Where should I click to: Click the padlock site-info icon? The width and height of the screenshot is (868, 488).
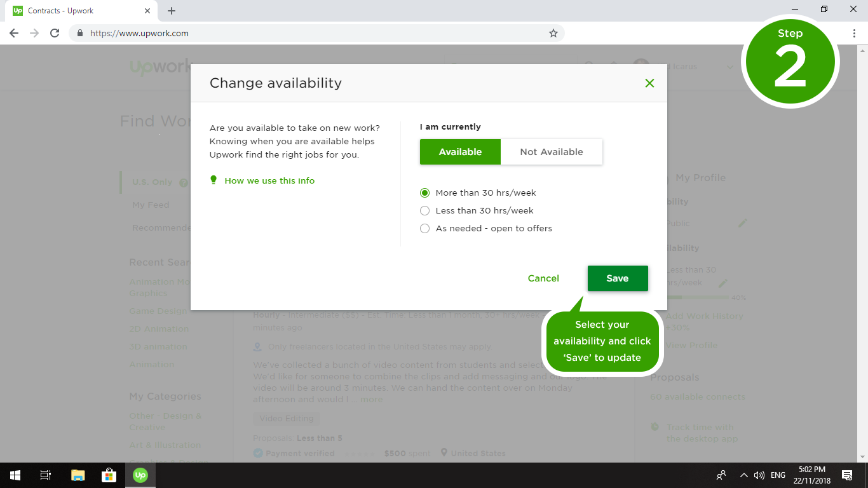click(80, 33)
